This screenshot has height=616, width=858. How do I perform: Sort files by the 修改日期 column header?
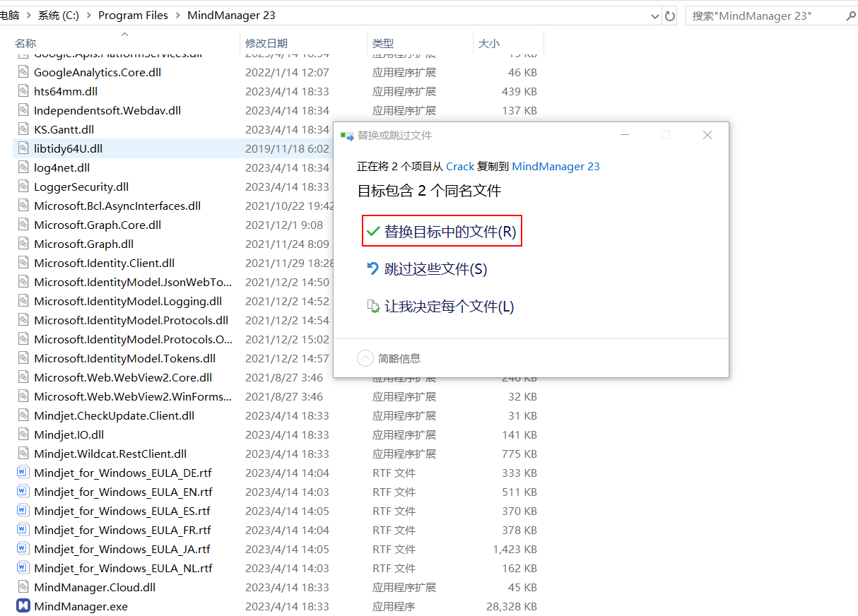tap(266, 44)
